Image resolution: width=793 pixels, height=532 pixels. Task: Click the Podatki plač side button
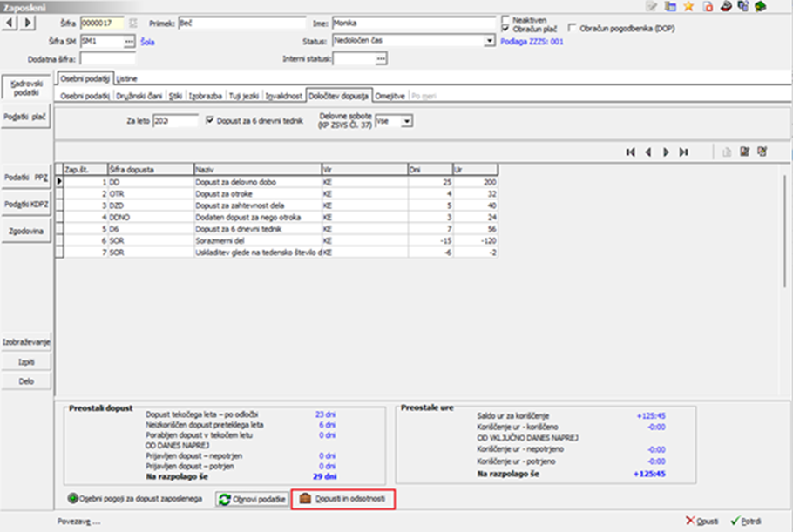(25, 118)
